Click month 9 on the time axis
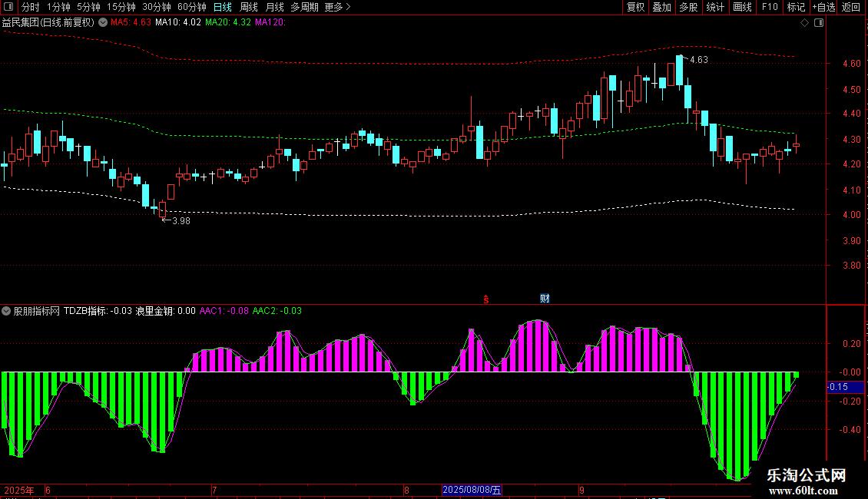868x499 pixels. click(581, 490)
